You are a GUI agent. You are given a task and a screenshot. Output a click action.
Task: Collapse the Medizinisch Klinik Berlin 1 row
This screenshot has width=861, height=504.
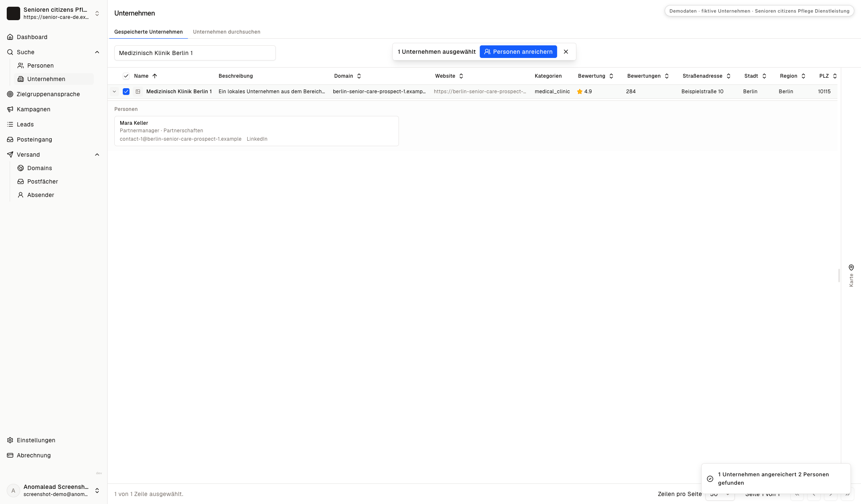tap(114, 92)
